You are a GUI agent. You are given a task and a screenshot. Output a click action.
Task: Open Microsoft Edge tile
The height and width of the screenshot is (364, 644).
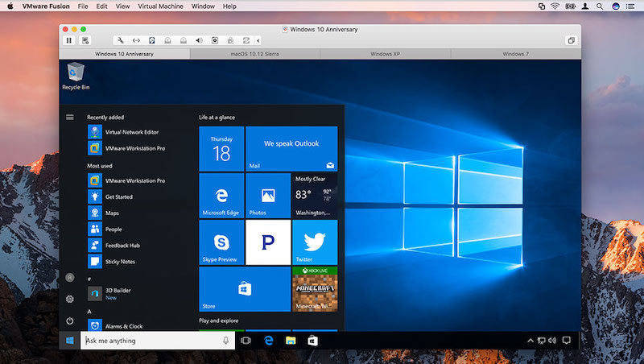click(221, 196)
